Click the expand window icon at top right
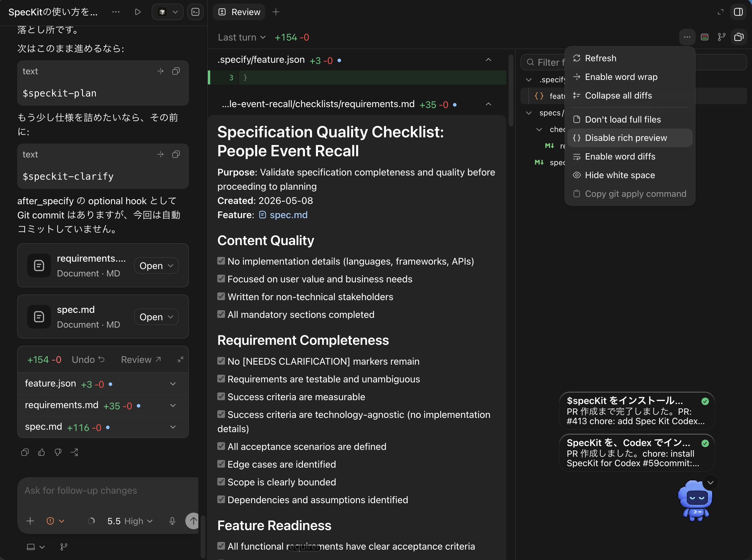This screenshot has width=752, height=560. pyautogui.click(x=720, y=12)
